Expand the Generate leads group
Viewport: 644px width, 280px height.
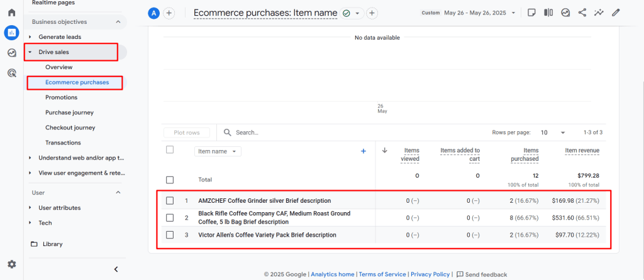[30, 37]
